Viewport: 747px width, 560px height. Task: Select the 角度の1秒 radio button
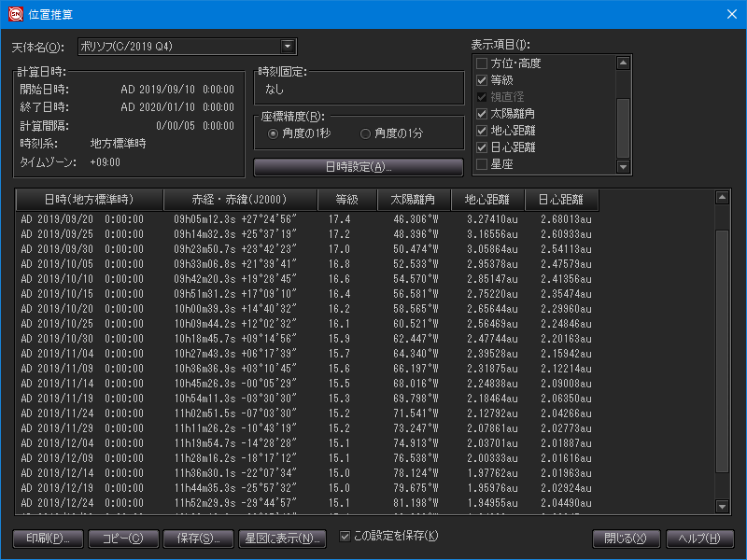point(274,133)
